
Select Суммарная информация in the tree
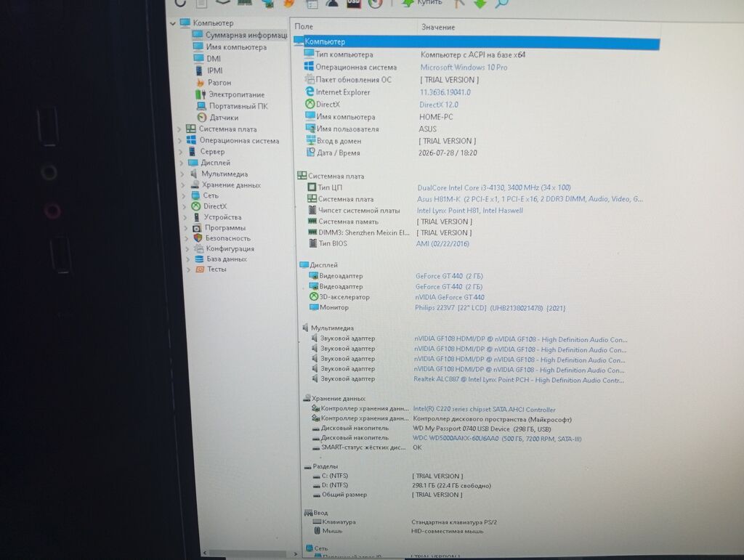(246, 35)
